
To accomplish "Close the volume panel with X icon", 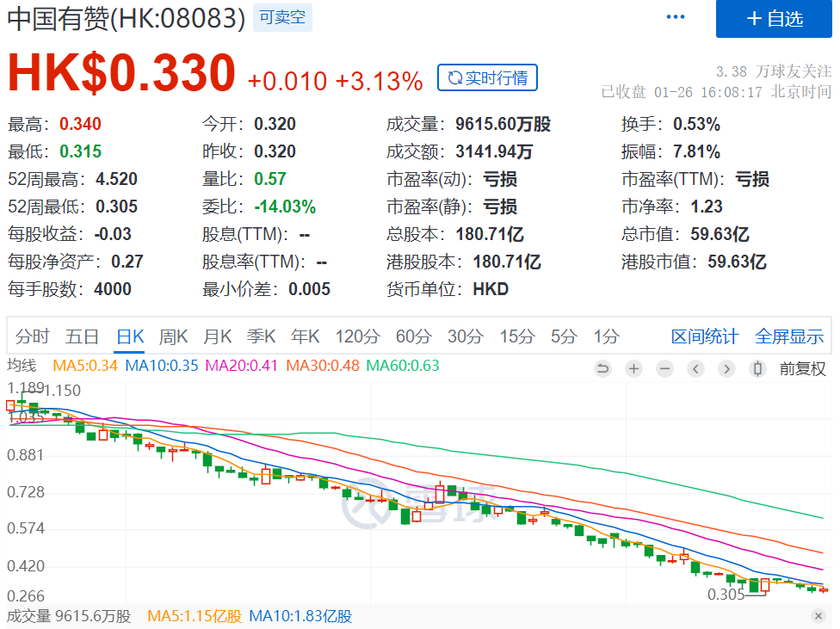I will [x=818, y=615].
